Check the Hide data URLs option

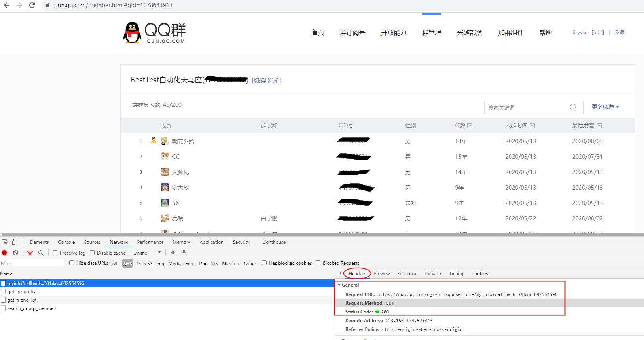tap(72, 263)
